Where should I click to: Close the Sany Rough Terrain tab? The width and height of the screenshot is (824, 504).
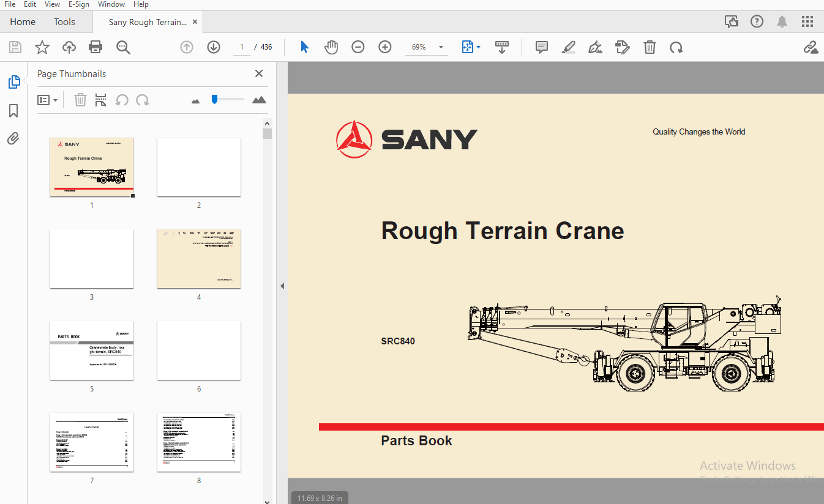point(195,22)
